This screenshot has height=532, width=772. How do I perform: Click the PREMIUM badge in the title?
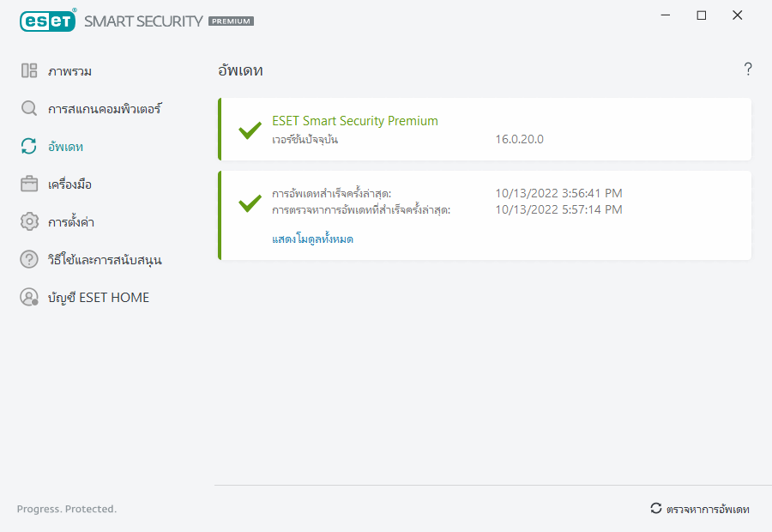click(231, 21)
